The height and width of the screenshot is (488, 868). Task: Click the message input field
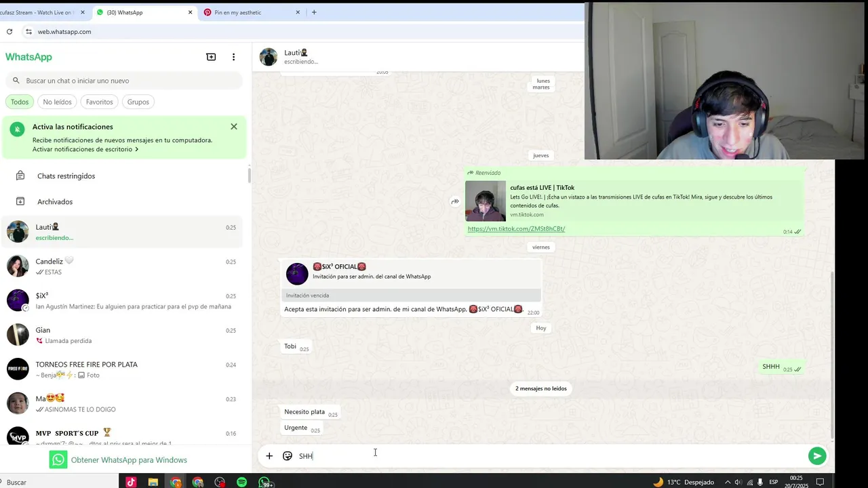pos(549,456)
